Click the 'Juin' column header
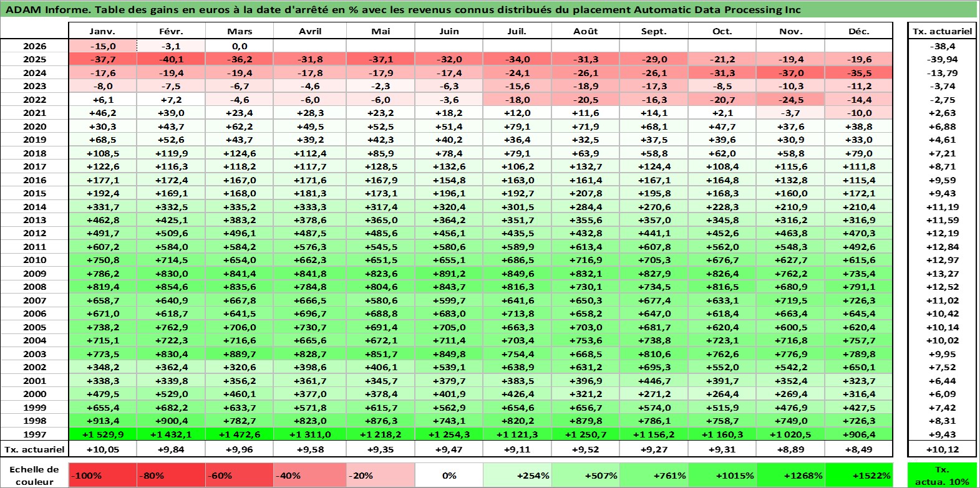The image size is (980, 488). [x=449, y=31]
